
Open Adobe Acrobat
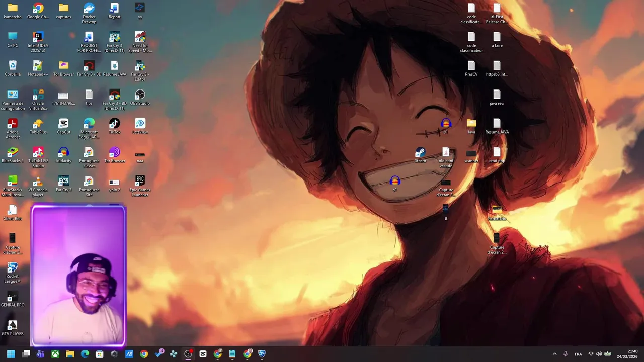[x=13, y=129]
